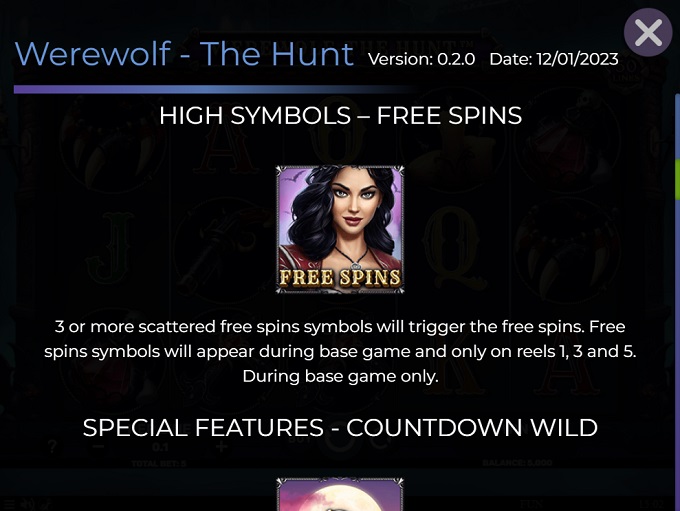Click the blue-purple divider bar under the title

(212, 89)
